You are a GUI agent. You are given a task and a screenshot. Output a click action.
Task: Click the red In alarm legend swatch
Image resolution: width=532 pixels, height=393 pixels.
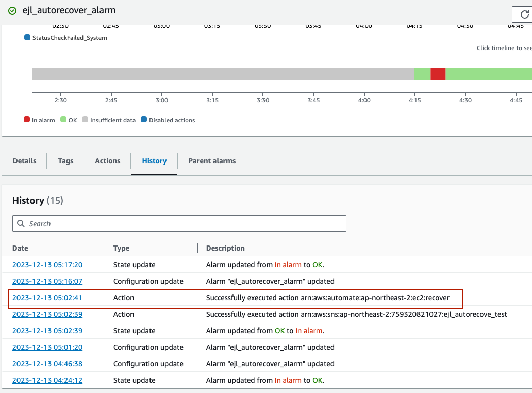click(27, 120)
